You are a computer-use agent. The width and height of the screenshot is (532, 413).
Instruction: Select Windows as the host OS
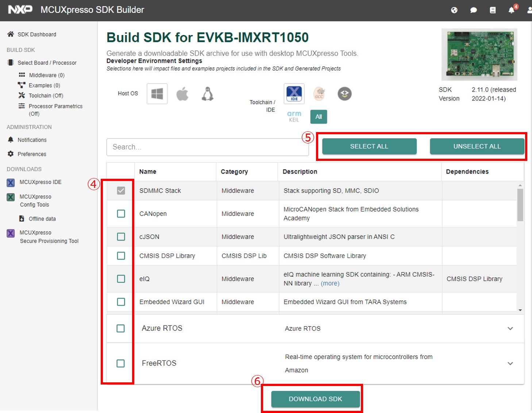point(157,94)
